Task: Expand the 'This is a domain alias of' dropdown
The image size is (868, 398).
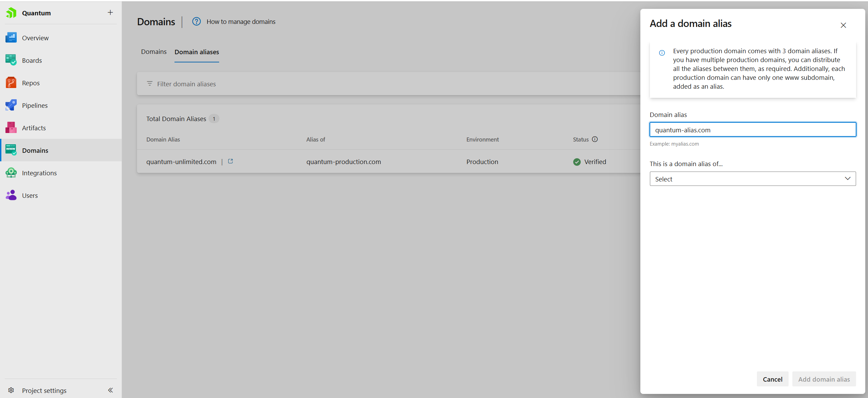Action: coord(752,179)
